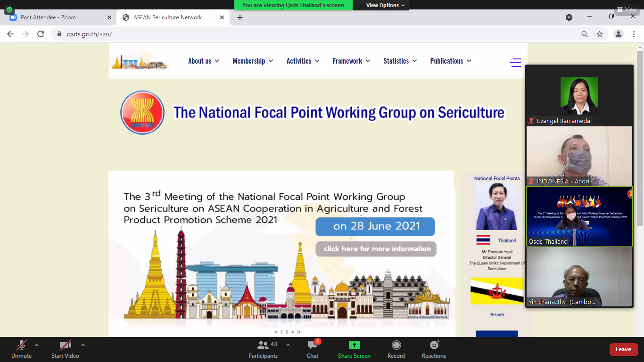Expand the Activities menu

303,61
